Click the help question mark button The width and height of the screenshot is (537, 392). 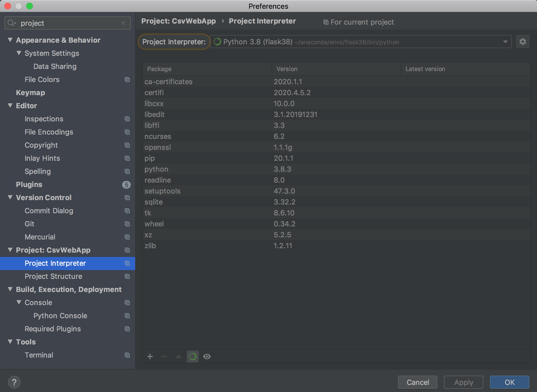pyautogui.click(x=14, y=382)
